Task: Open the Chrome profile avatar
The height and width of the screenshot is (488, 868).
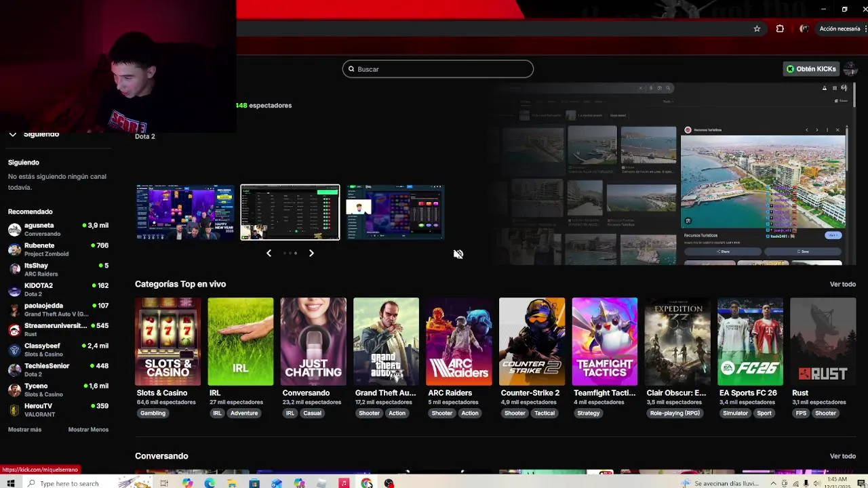Action: click(804, 28)
